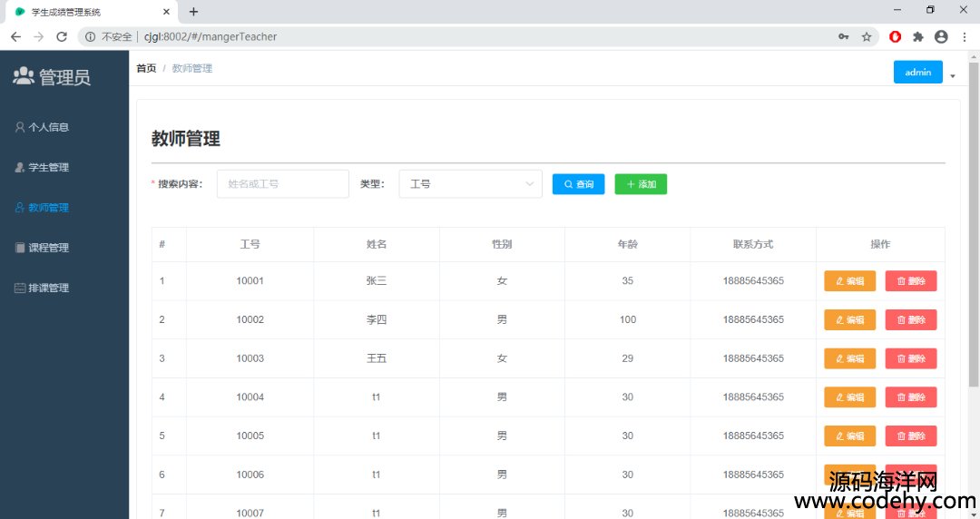The image size is (980, 519).
Task: Open the browser extensions puzzle icon
Action: pyautogui.click(x=918, y=37)
